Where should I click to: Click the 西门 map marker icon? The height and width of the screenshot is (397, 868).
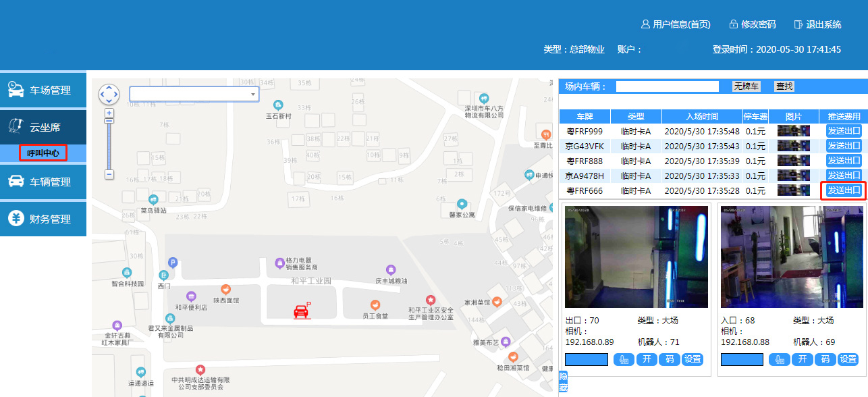[163, 275]
